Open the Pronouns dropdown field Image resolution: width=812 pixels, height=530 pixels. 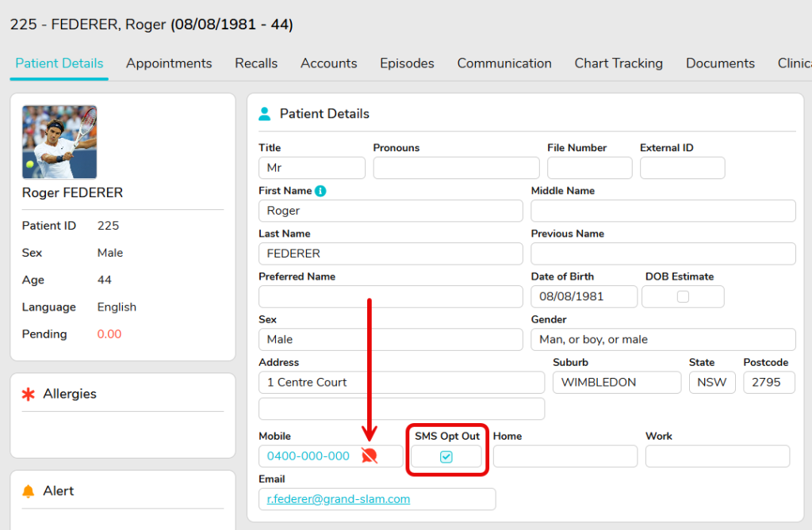[456, 168]
